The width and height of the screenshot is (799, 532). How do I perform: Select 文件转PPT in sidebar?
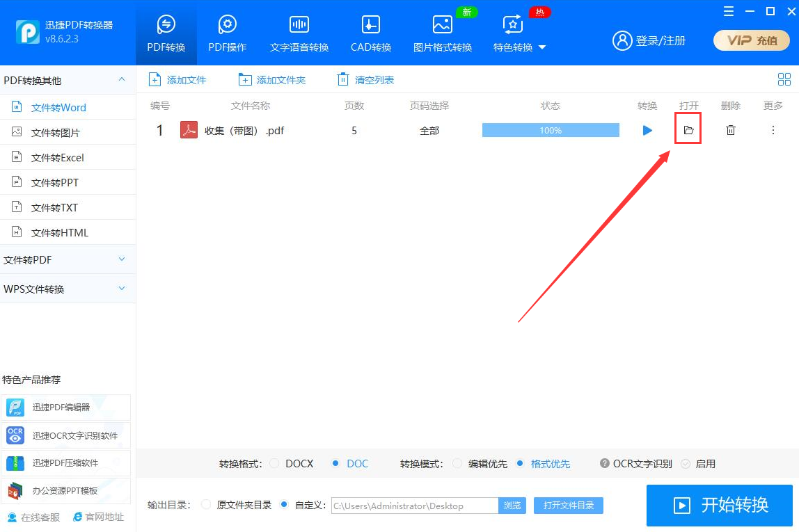(68, 182)
